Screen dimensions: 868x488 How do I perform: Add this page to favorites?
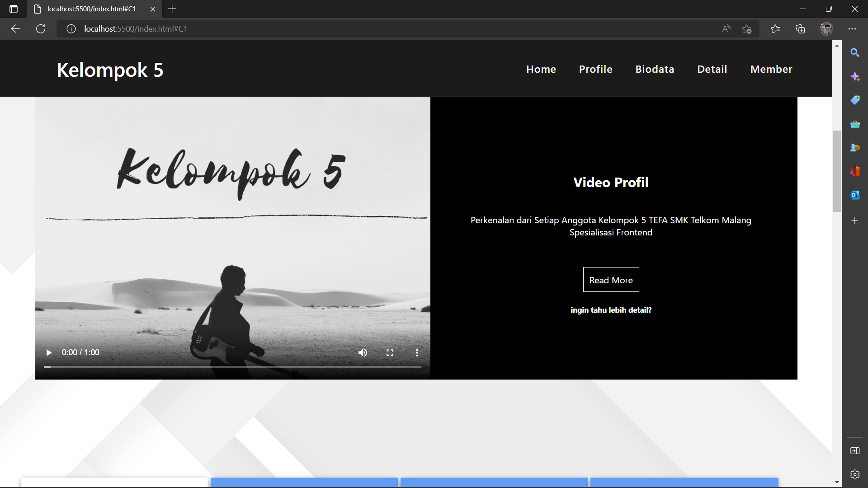click(747, 28)
